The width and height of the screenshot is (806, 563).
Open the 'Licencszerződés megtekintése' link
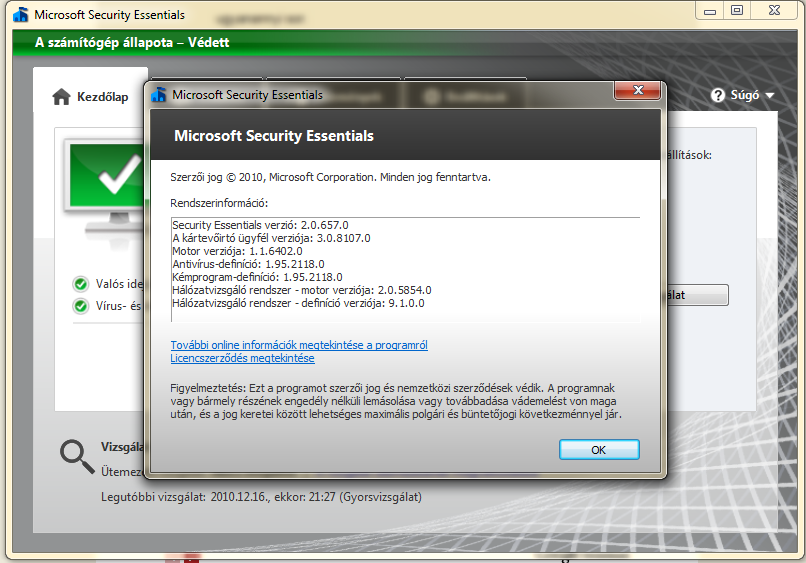click(242, 358)
